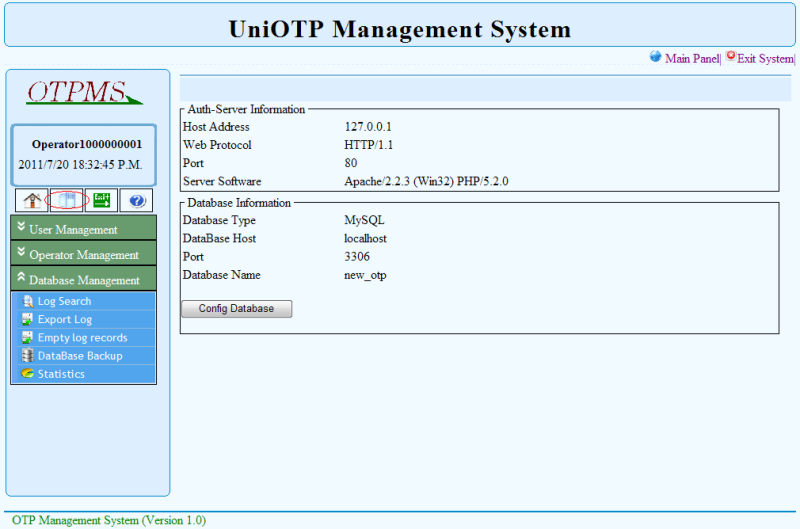The image size is (800, 529).
Task: Click the Export Log item icon
Action: click(27, 319)
